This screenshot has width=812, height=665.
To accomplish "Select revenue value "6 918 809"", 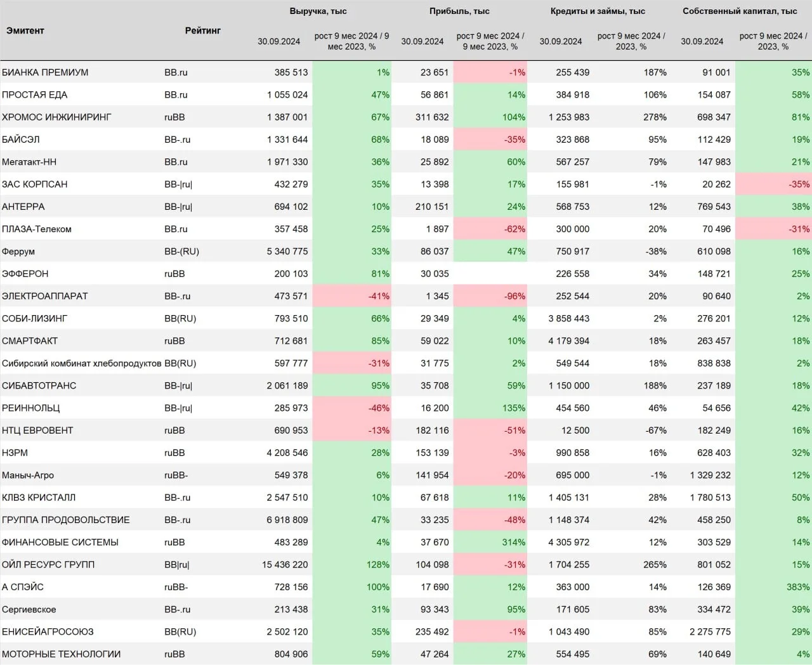I will pos(287,520).
